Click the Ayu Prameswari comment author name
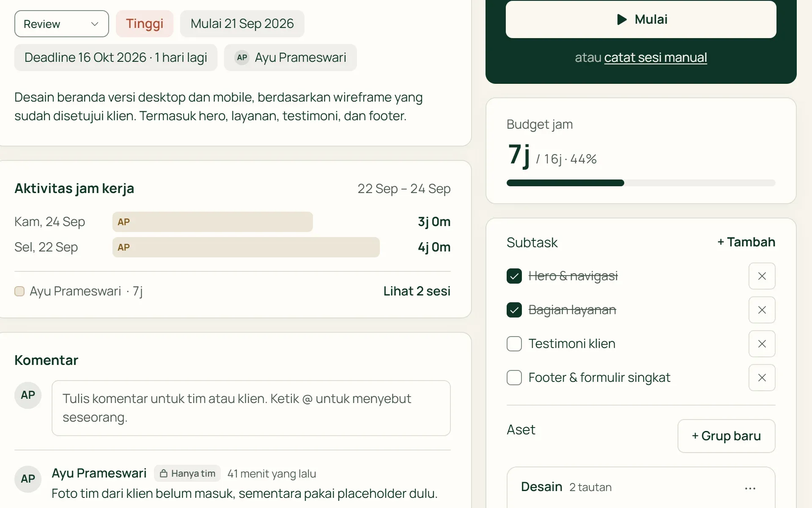812x508 pixels. pyautogui.click(x=99, y=473)
